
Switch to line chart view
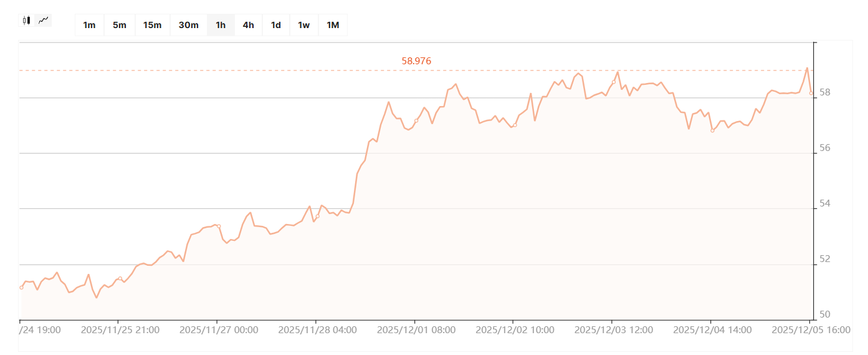coord(43,21)
